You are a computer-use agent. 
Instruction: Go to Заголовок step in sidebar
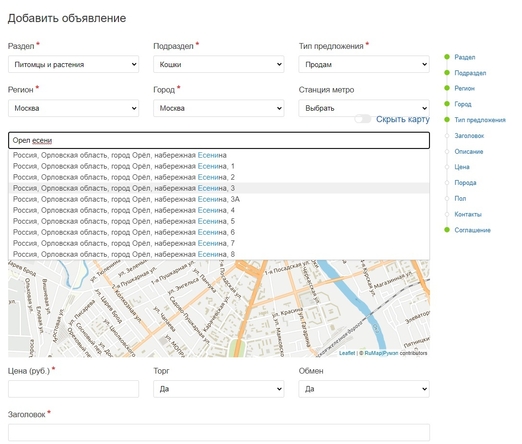[x=469, y=136]
